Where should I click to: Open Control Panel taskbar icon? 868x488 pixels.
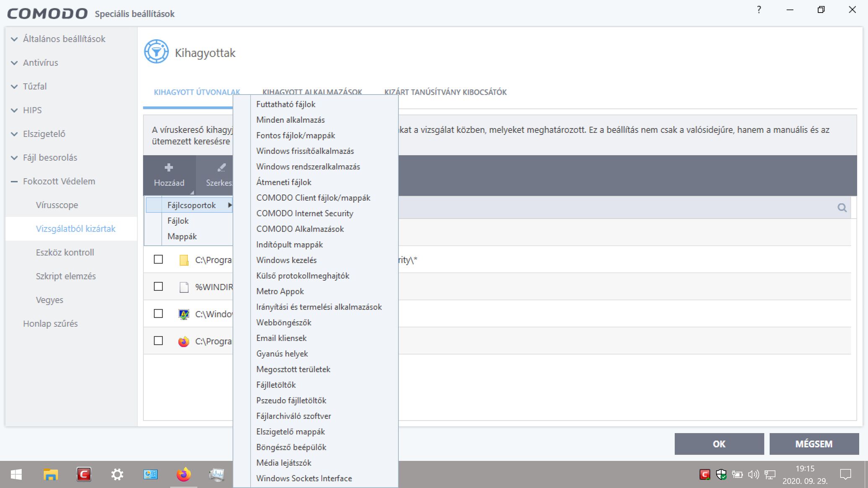click(x=150, y=474)
